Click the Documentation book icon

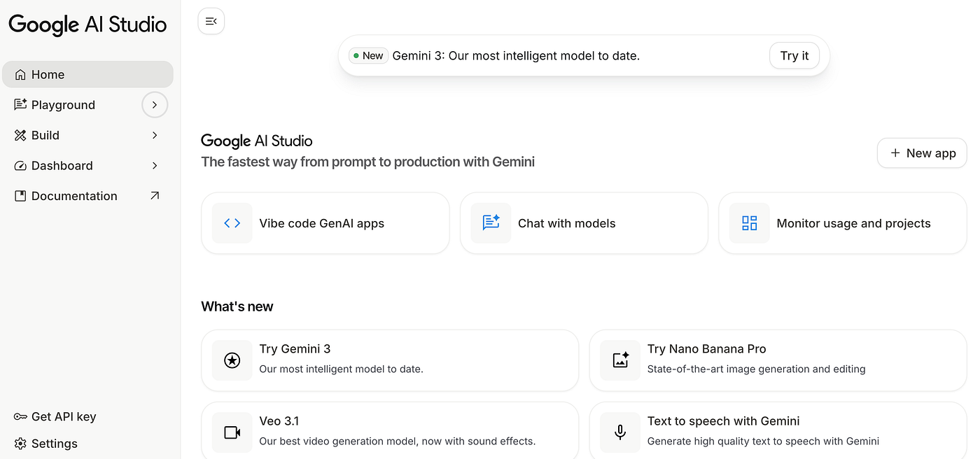[20, 196]
